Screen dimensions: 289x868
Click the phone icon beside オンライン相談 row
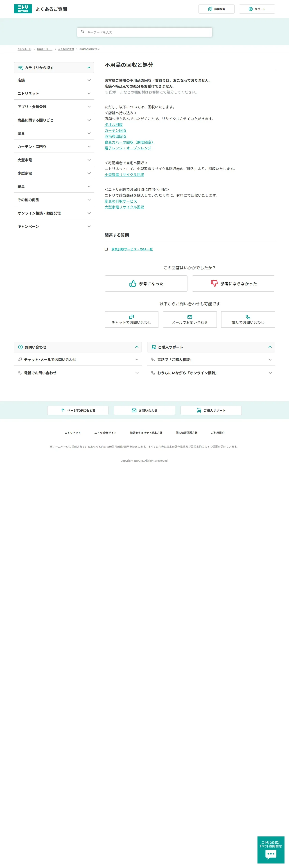[153, 373]
